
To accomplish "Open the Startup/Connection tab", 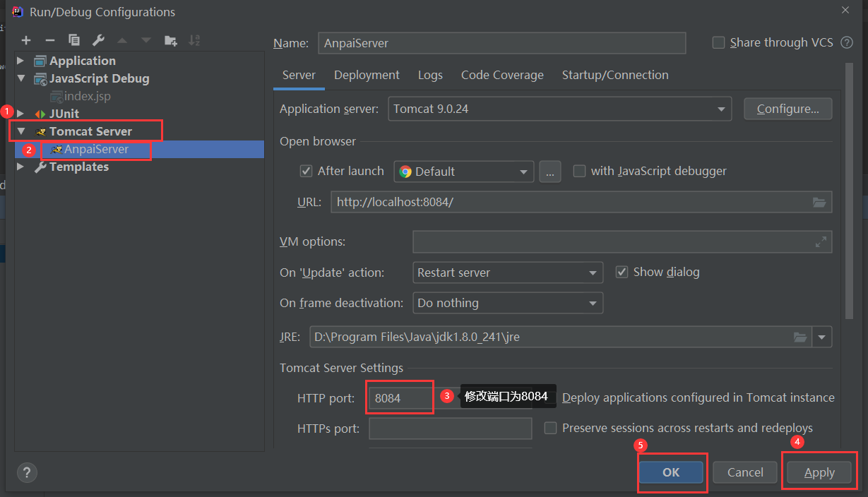I will coord(615,75).
